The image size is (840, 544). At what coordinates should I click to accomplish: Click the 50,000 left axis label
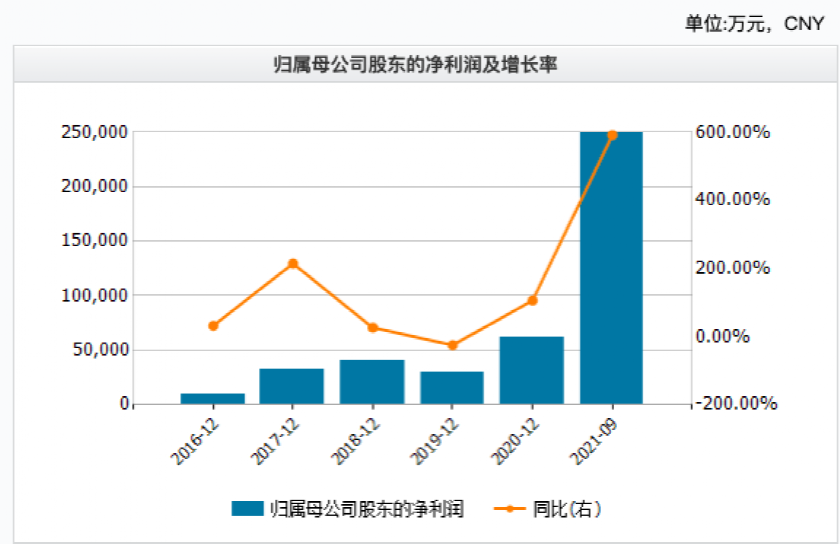[101, 350]
